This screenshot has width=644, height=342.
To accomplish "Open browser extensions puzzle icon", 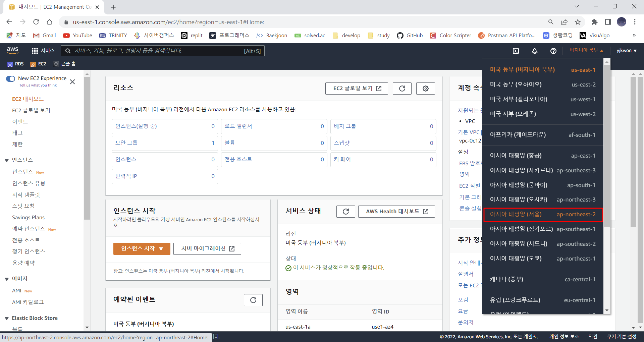I will pos(594,22).
